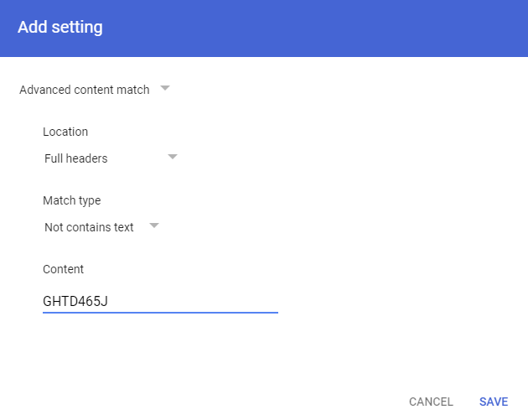The width and height of the screenshot is (528, 420).
Task: Click the arrow beside Advanced content match
Action: tap(165, 88)
